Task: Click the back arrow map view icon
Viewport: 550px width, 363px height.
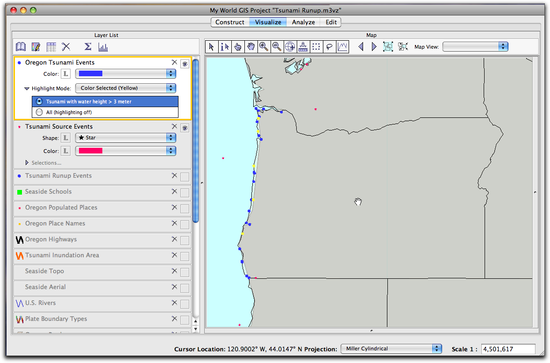Action: click(361, 47)
